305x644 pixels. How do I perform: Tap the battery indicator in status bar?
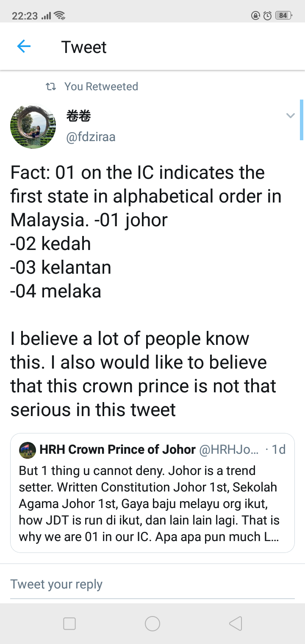(283, 16)
